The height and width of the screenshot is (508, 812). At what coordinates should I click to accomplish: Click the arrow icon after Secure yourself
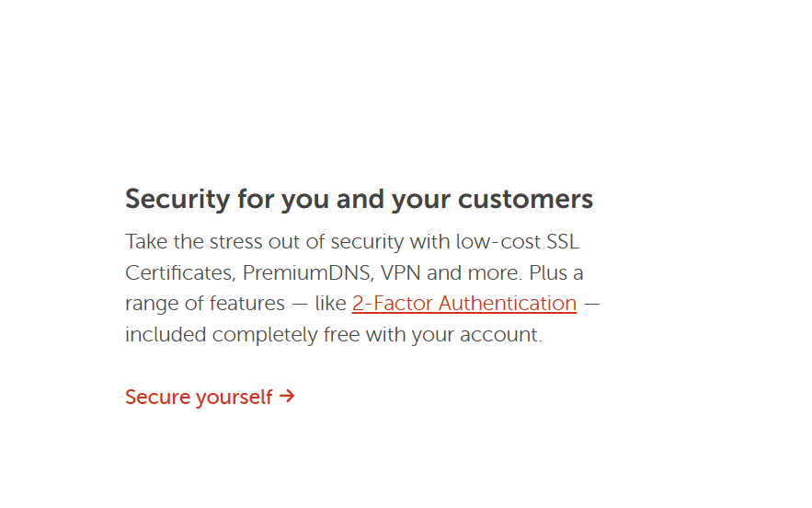(x=287, y=397)
